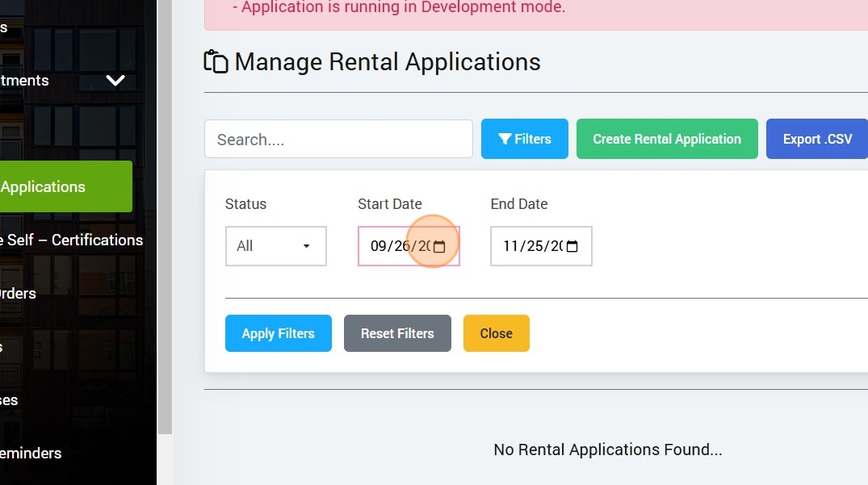Click the End Date month field
This screenshot has height=485, width=868.
[x=510, y=247]
